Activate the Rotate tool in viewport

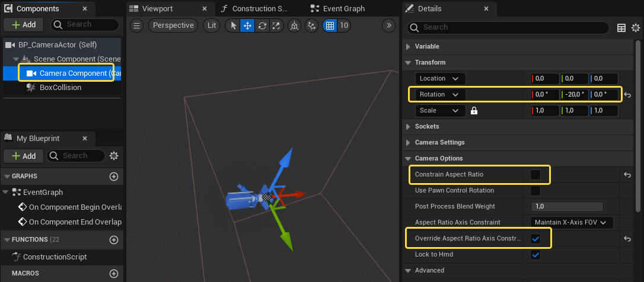(x=262, y=25)
